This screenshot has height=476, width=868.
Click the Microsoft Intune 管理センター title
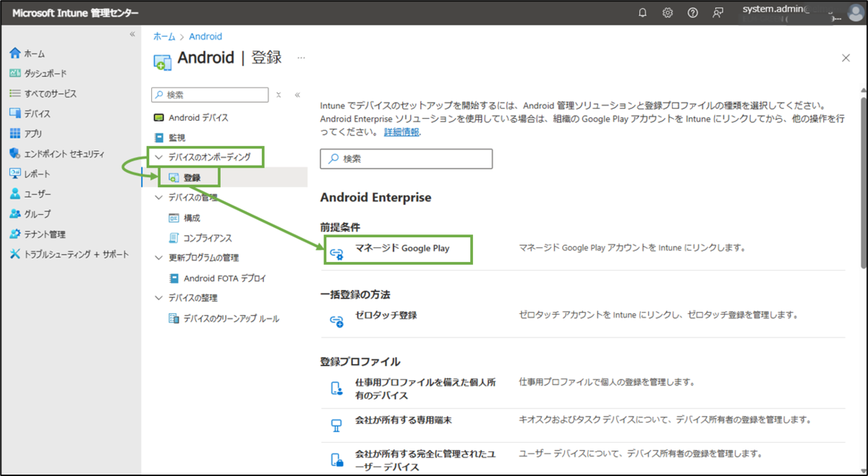click(75, 13)
